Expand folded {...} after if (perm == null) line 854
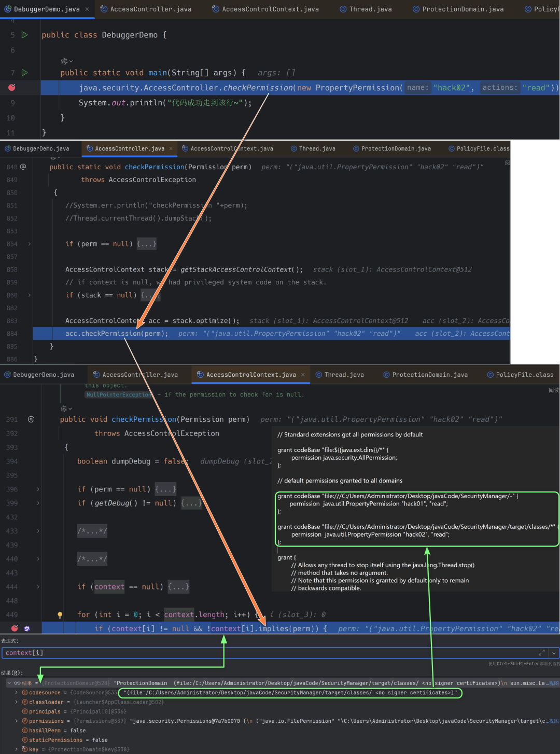 (x=147, y=244)
